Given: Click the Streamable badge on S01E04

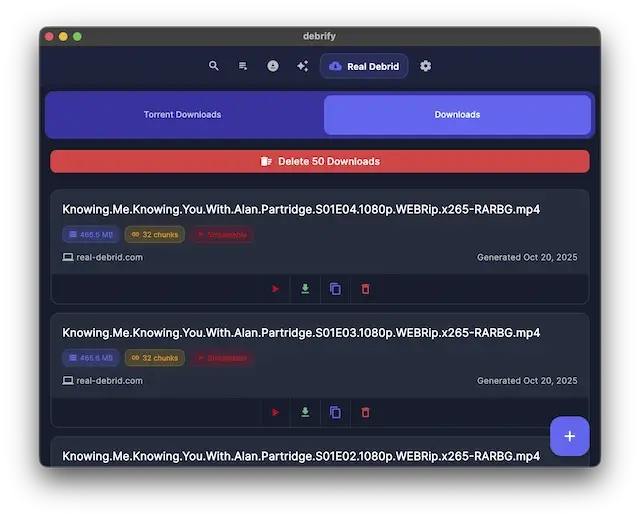Looking at the screenshot, I should click(x=222, y=235).
